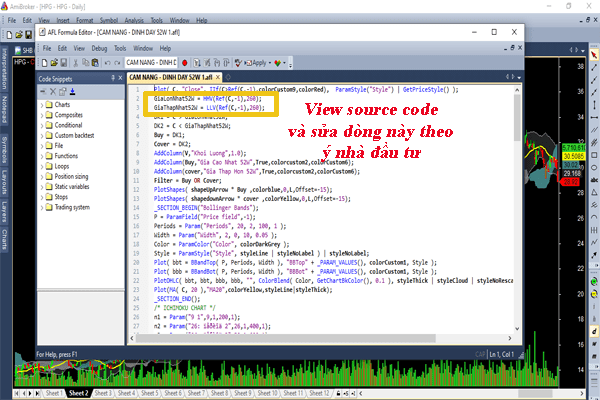
Task: Open Edit menu in AFL Formula Editor
Action: pos(62,48)
